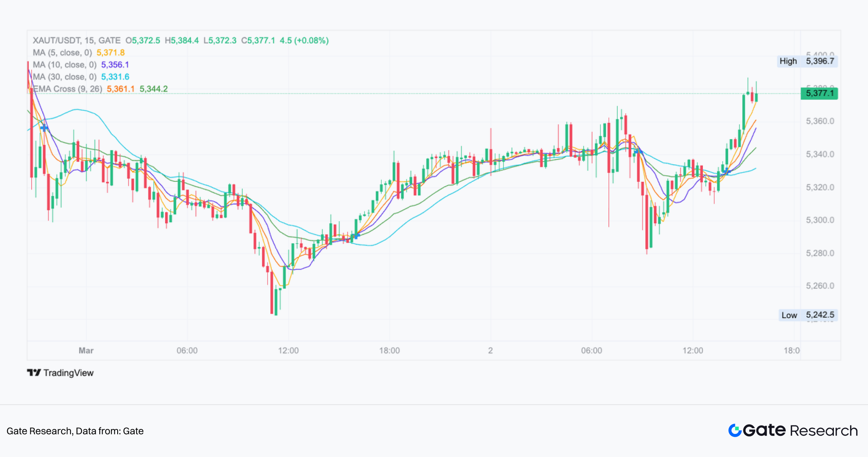This screenshot has height=457, width=868.
Task: Select the MA (10, close, 0) indicator legend
Action: point(64,65)
